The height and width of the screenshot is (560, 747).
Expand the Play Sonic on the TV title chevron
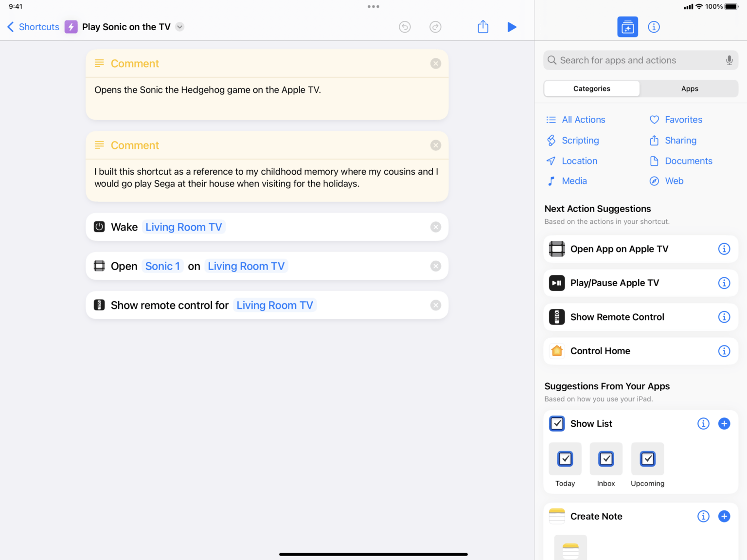(180, 27)
